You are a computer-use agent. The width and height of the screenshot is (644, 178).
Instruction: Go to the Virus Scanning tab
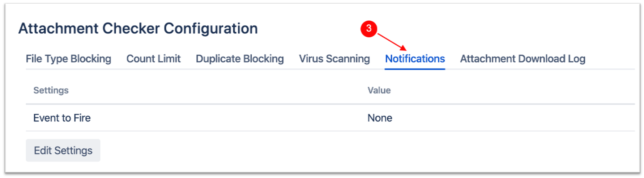334,59
